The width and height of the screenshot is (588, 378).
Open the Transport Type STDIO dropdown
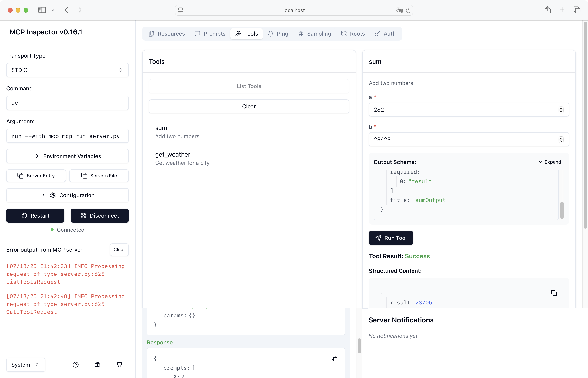[x=67, y=70]
